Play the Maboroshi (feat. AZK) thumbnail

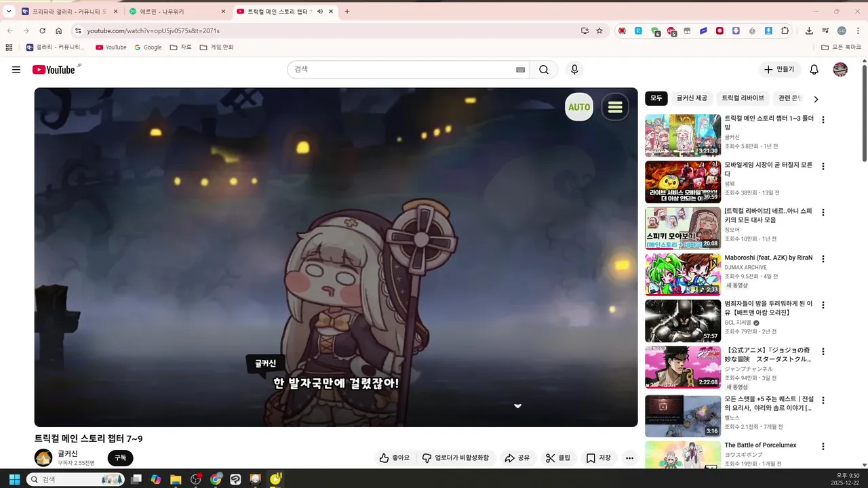point(683,274)
